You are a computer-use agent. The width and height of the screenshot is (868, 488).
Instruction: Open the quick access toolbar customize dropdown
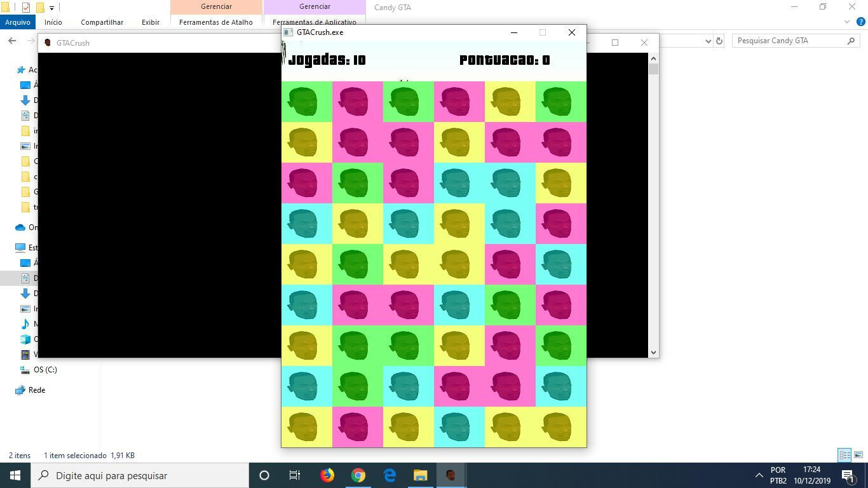click(x=51, y=8)
